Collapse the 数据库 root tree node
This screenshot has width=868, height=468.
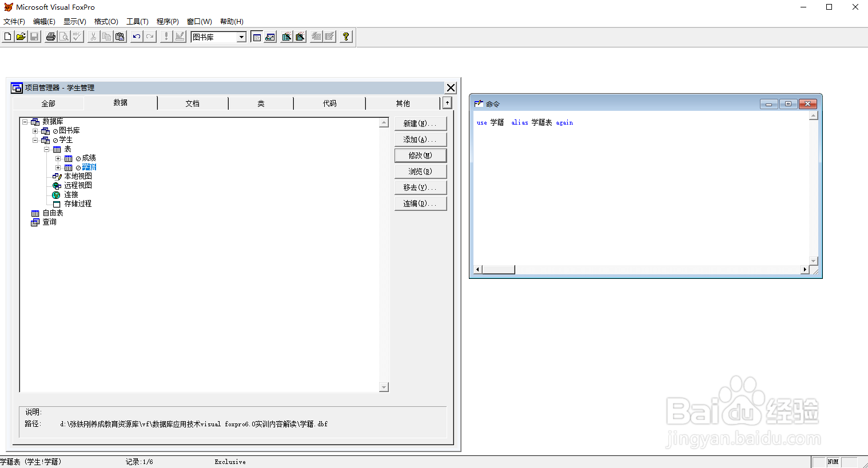coord(25,122)
